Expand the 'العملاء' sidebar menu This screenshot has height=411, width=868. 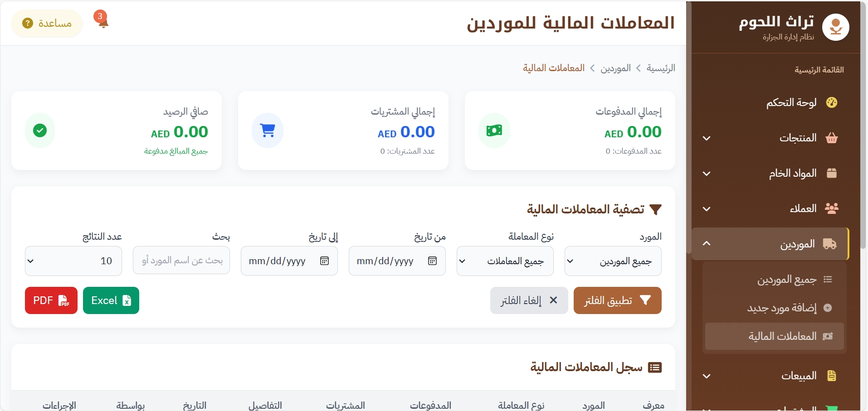click(770, 208)
